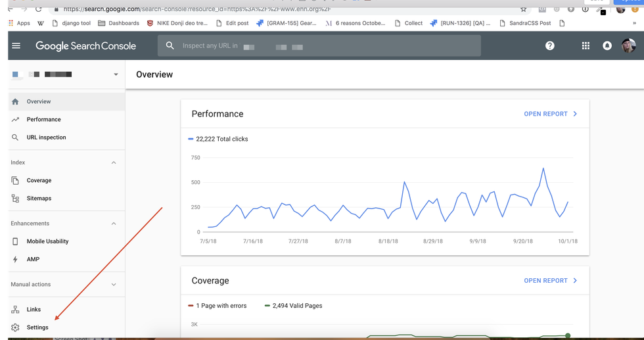The width and height of the screenshot is (644, 340).
Task: Click the Sitemaps icon in sidebar
Action: (x=16, y=199)
